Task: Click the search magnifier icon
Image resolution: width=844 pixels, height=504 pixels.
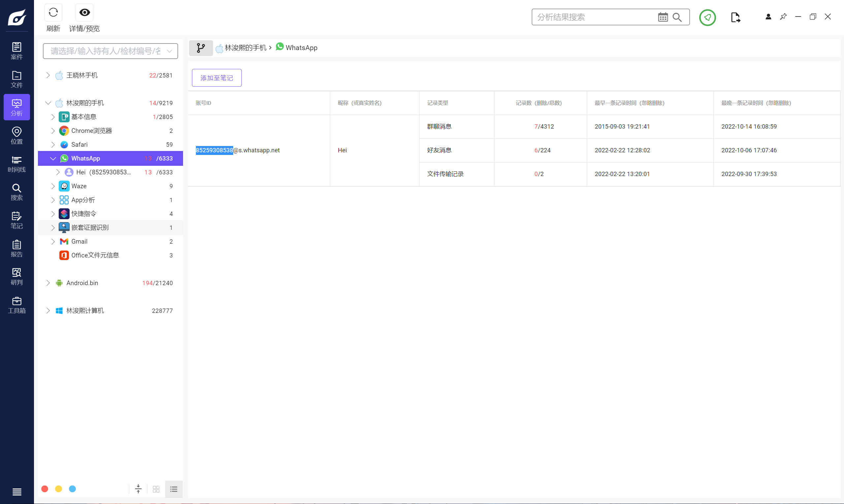Action: (x=677, y=17)
